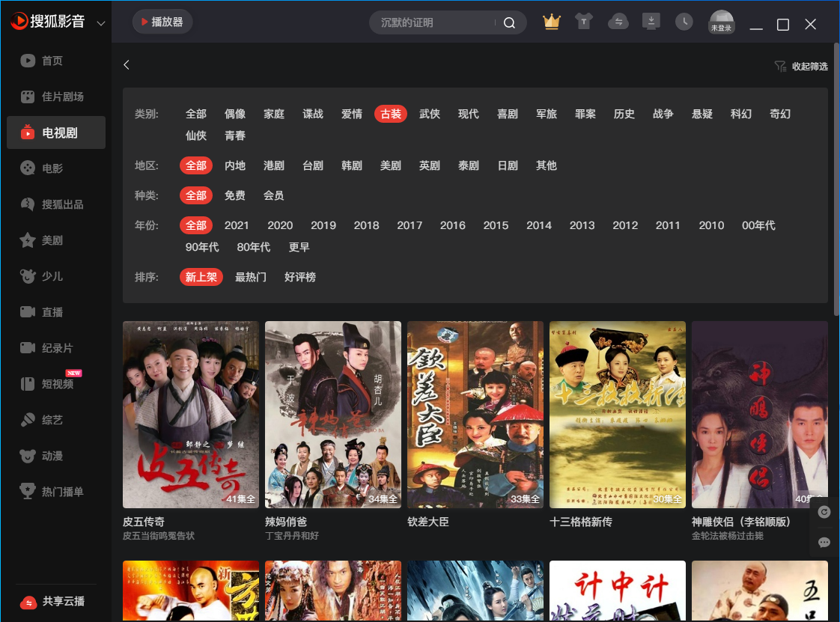Viewport: 840px width, 622px height.
Task: Select 更早 year filter
Action: tap(299, 246)
